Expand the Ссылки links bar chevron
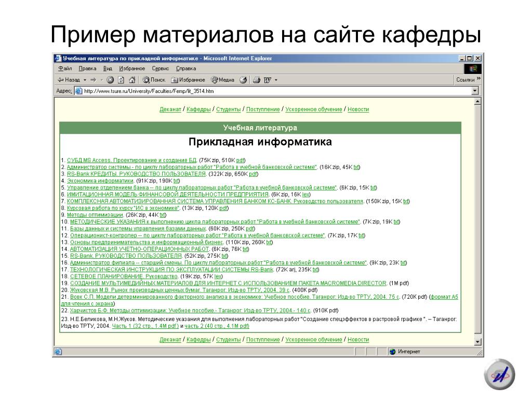This screenshot has height=399, width=532. (478, 78)
